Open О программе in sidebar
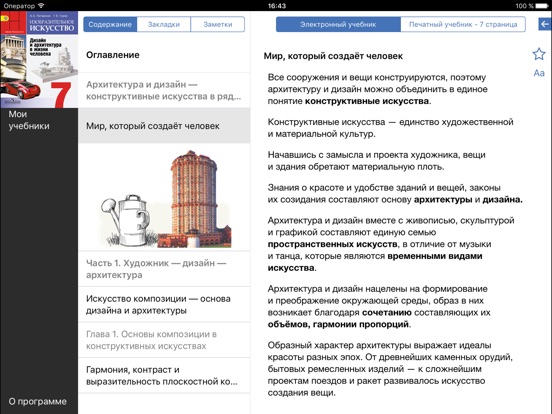The width and height of the screenshot is (552, 414). point(37,401)
